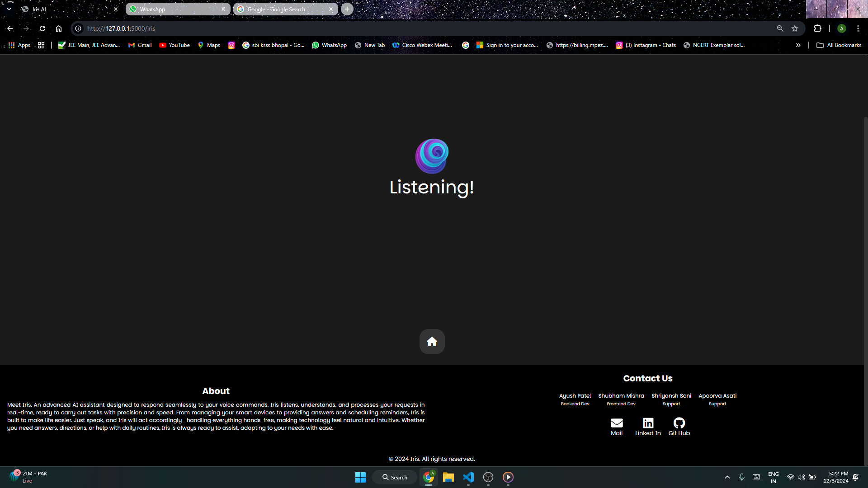Open the Mail contact icon

point(617,423)
